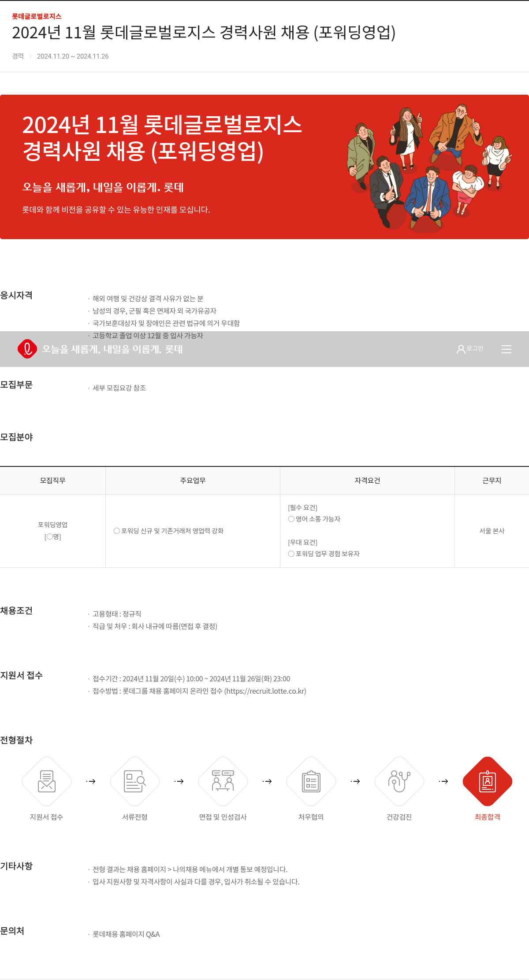
Task: Click the text 포워딩 업무 경험 보유자
Action: [x=328, y=554]
